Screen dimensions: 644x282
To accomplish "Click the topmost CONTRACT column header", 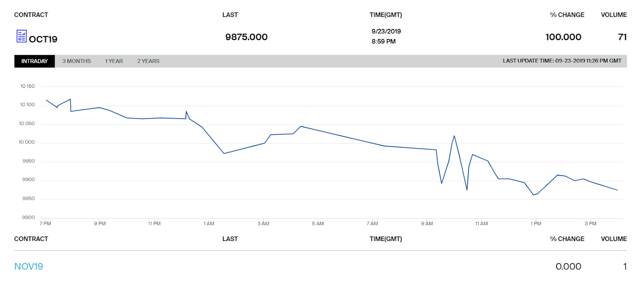I will (31, 15).
